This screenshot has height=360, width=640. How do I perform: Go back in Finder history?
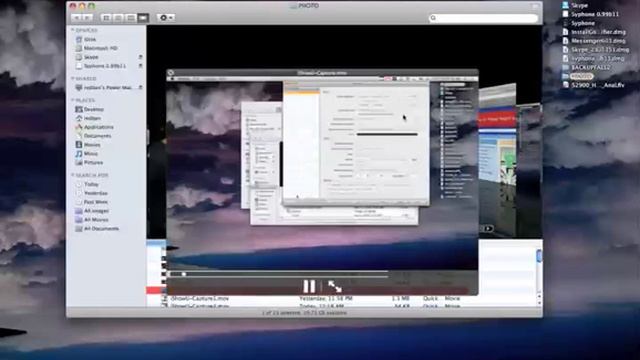tap(77, 18)
